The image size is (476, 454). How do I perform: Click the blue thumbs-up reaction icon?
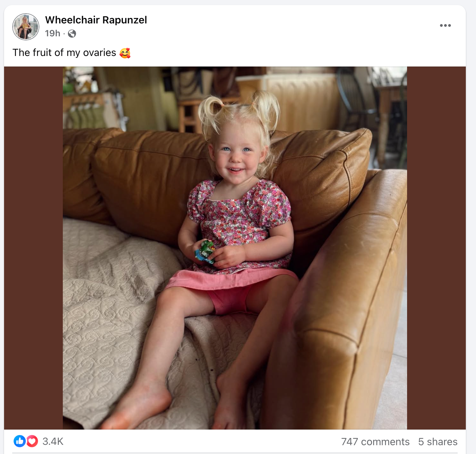tap(20, 441)
